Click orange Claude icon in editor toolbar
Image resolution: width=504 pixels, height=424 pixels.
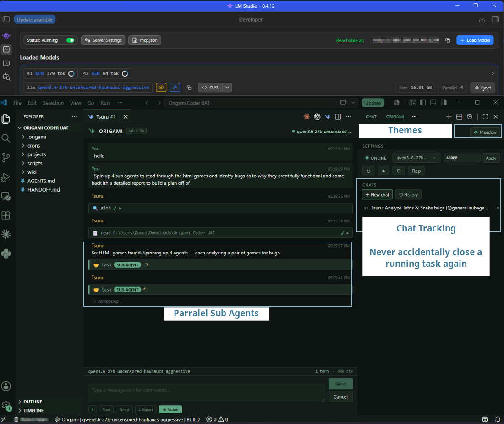307,117
